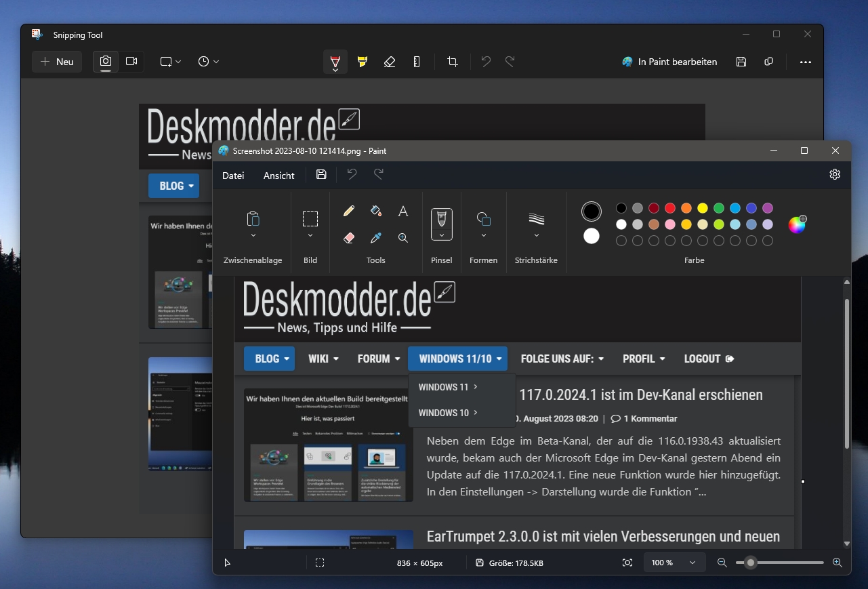Open the 100 % zoom combo box
Screen dimensions: 868x589
674,563
